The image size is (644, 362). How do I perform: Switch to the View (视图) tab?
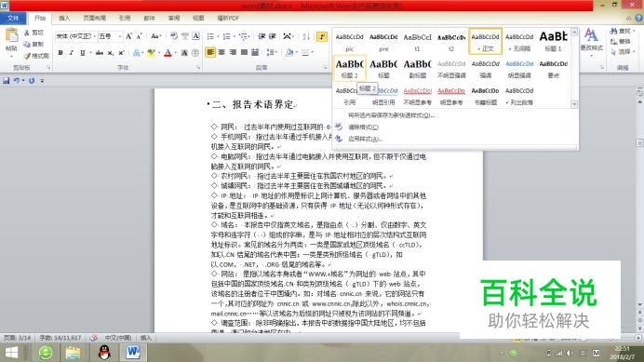pos(198,18)
